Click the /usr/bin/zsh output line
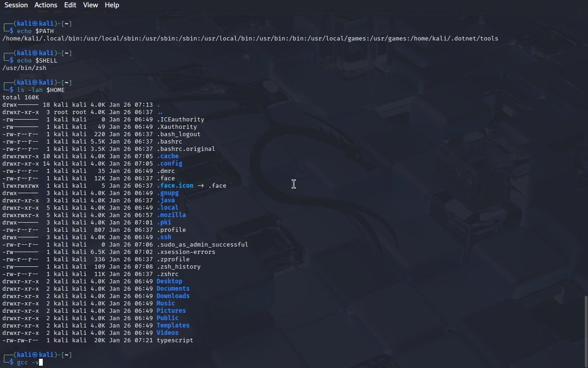 pyautogui.click(x=24, y=68)
